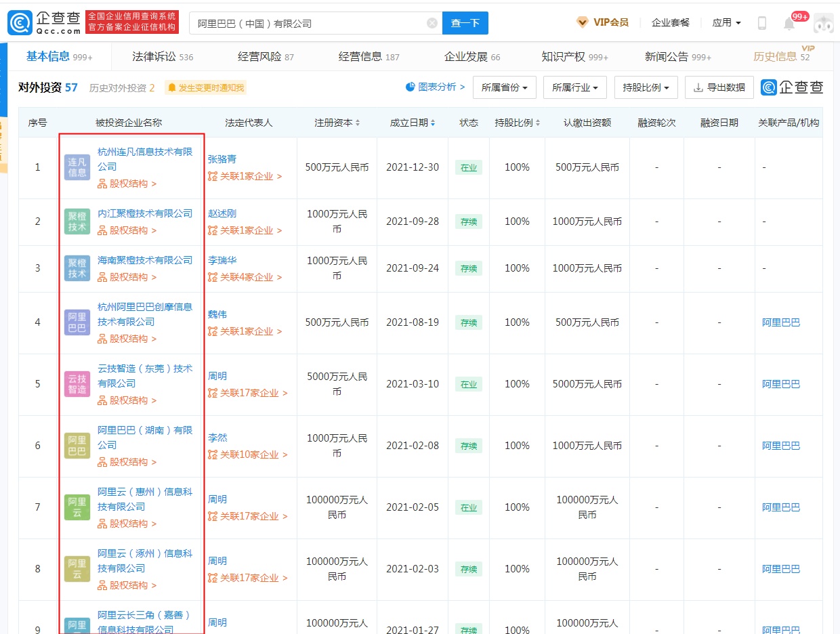This screenshot has height=634, width=840.
Task: Click the 聚橙技术 logo for 内江聚橙技术
Action: [77, 221]
